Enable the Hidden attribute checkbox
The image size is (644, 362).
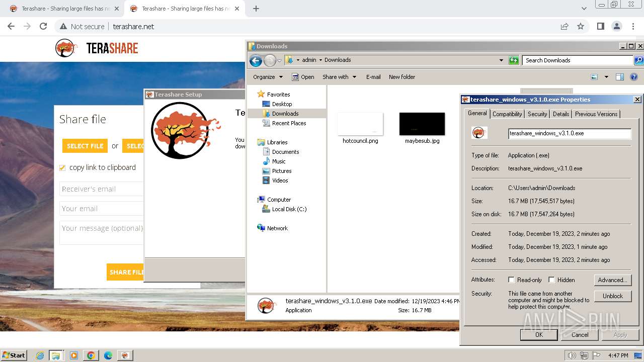[551, 280]
